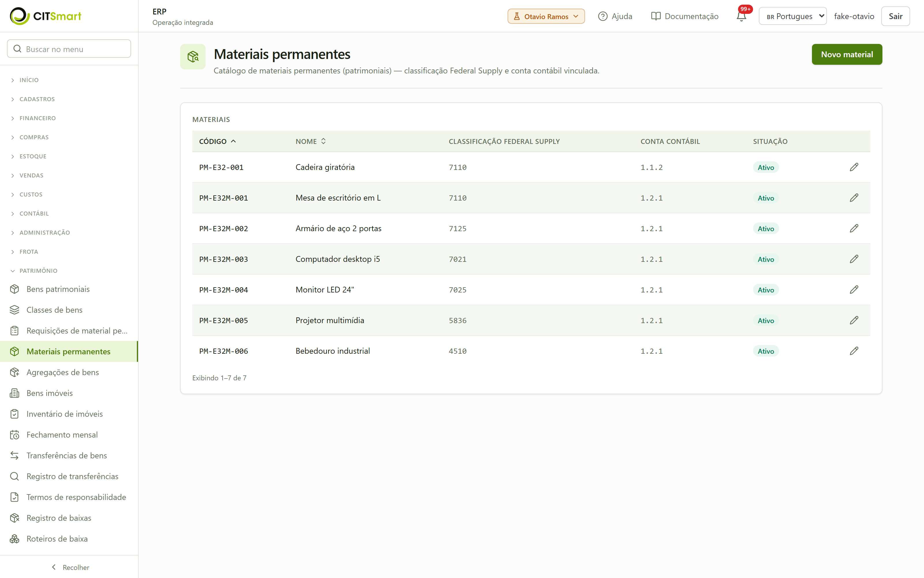Edit Projetor multimídia using pencil icon
This screenshot has height=578, width=924.
coord(854,320)
